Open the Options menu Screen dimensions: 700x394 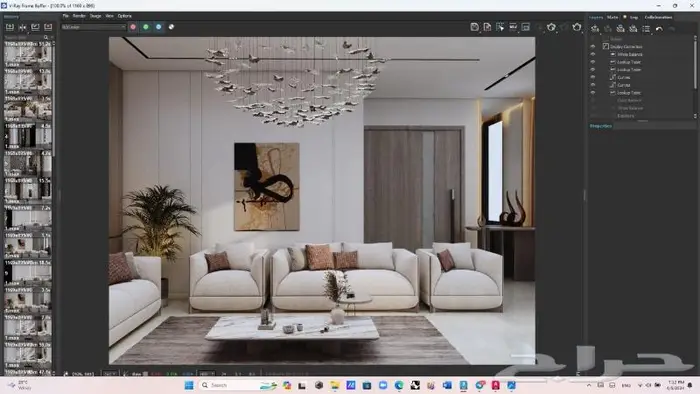coord(125,16)
